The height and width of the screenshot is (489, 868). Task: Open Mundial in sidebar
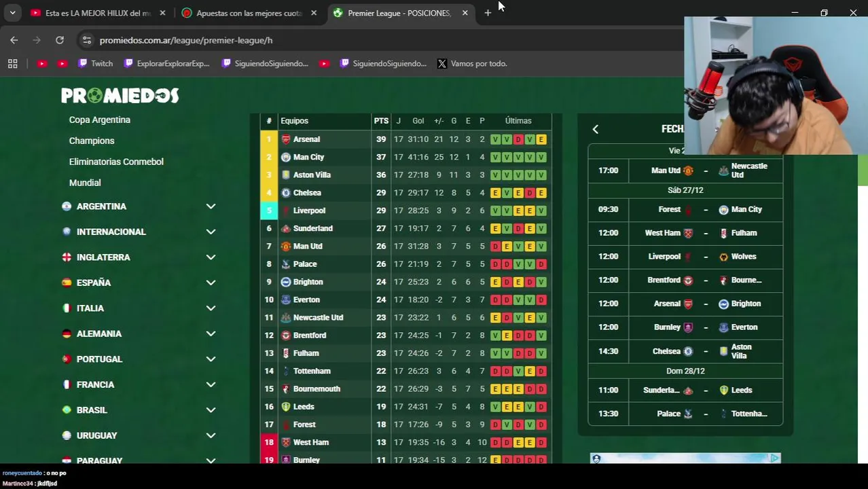[x=85, y=183]
